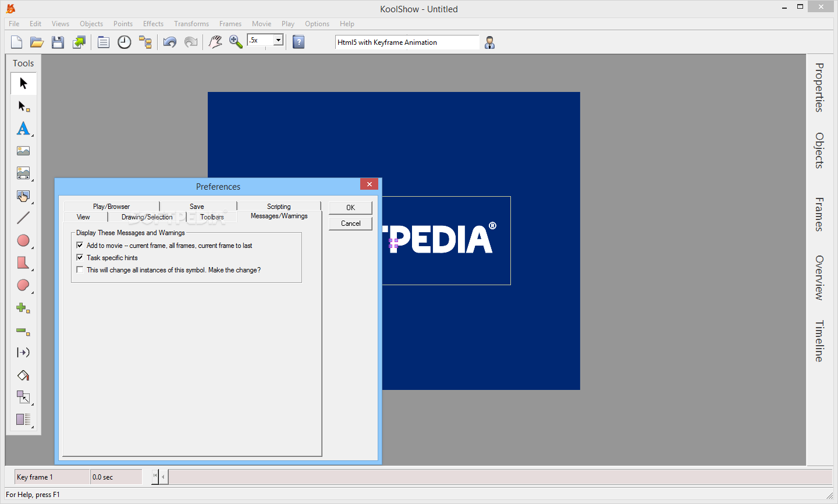Viewport: 838px width, 504px height.
Task: Select the paint bucket fill tool
Action: [23, 375]
